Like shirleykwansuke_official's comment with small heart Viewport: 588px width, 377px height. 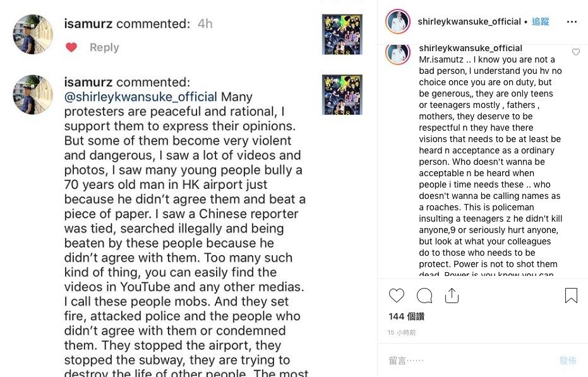click(x=576, y=52)
